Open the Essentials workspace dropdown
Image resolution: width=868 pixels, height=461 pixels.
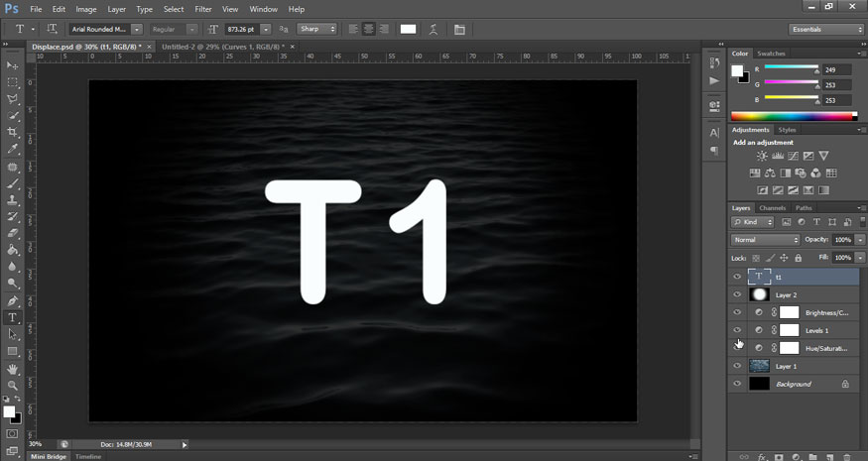pyautogui.click(x=825, y=30)
